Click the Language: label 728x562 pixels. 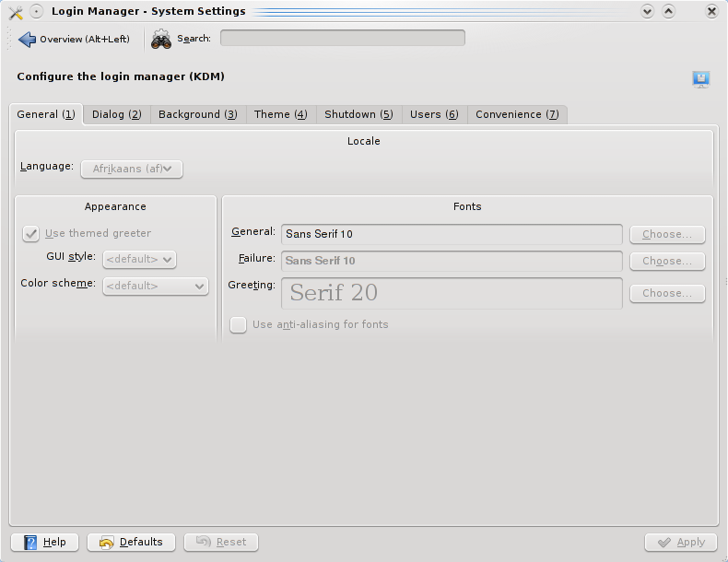tap(47, 166)
